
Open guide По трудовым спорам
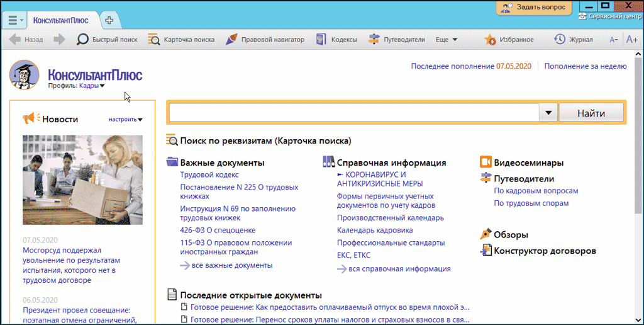pyautogui.click(x=531, y=203)
